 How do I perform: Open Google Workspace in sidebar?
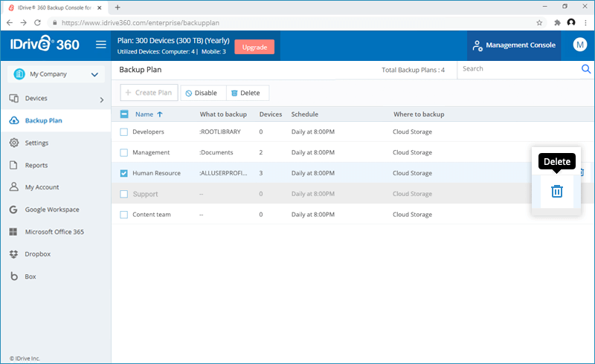(51, 209)
